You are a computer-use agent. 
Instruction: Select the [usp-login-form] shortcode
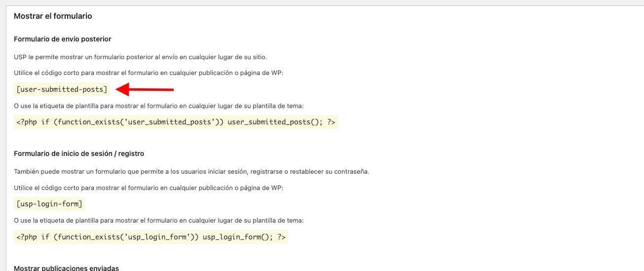pos(50,204)
